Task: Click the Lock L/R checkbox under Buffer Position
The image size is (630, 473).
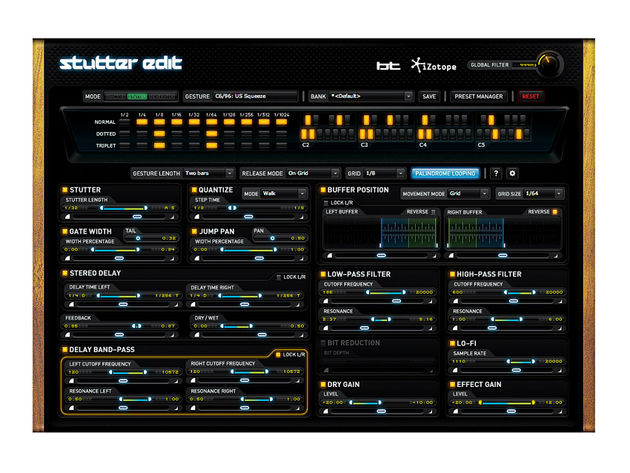Action: click(x=326, y=203)
